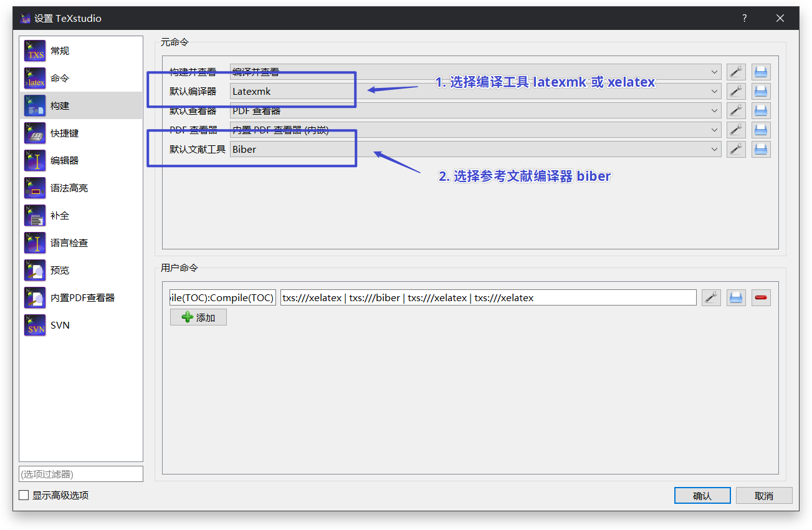The height and width of the screenshot is (530, 812).
Task: Click the user command line field with xelatex
Action: 489,297
